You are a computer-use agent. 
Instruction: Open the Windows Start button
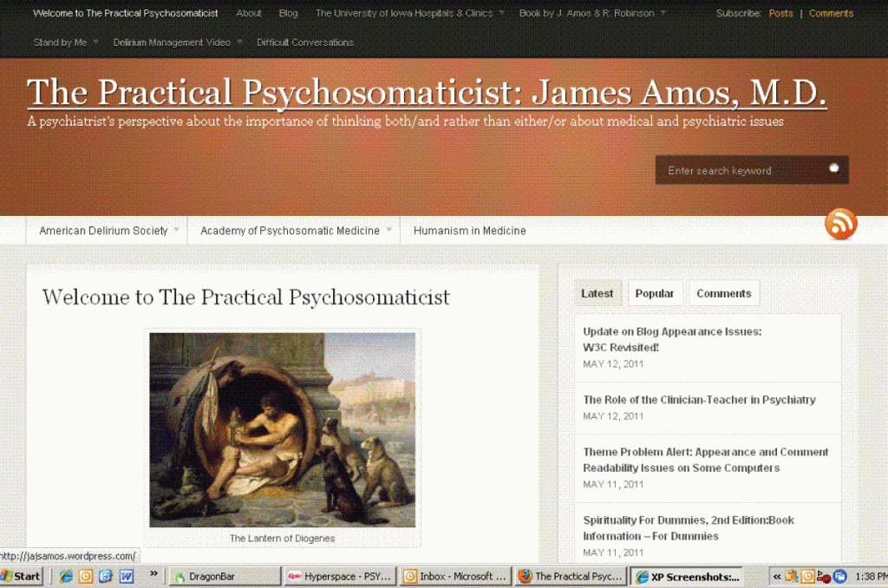tap(22, 576)
